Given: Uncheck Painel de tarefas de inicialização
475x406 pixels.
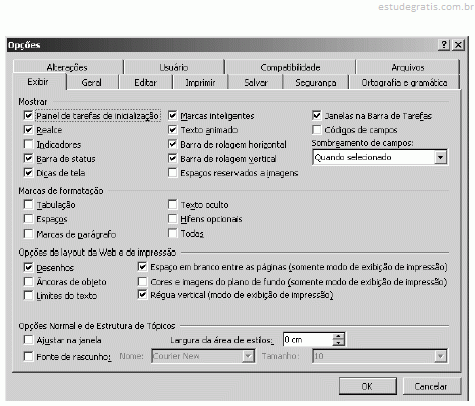Looking at the screenshot, I should click(28, 116).
